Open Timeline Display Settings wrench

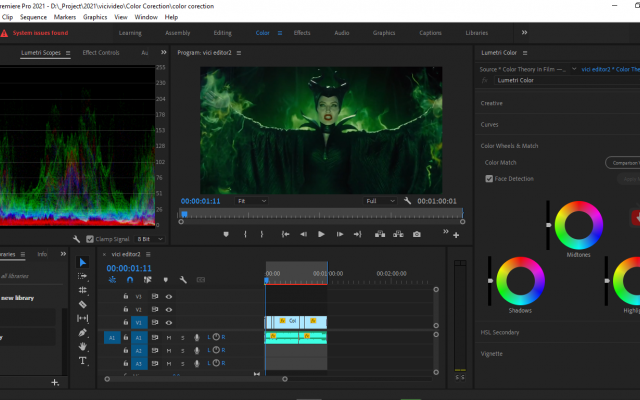(183, 280)
